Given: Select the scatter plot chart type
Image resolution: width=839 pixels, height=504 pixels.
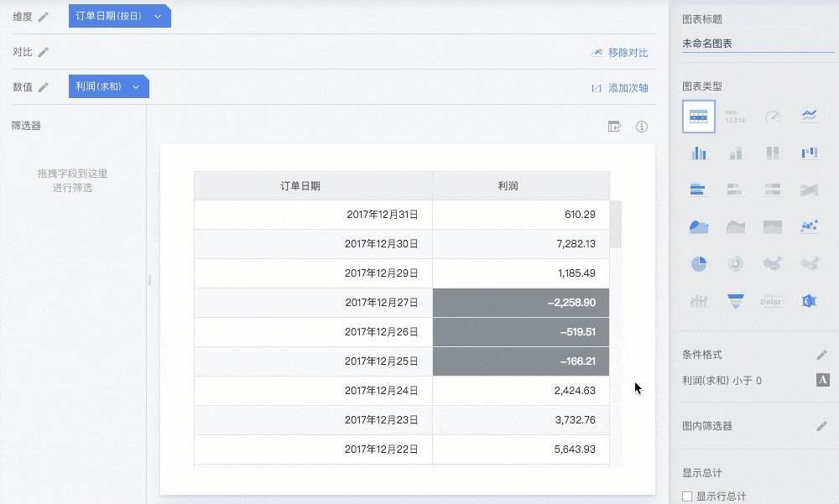Looking at the screenshot, I should pos(809,226).
